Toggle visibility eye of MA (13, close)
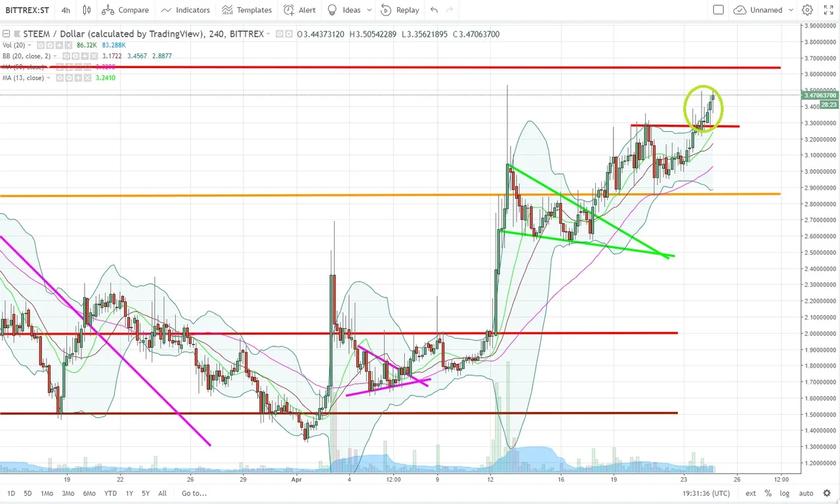Viewport: 840px width, 504px height. point(60,77)
